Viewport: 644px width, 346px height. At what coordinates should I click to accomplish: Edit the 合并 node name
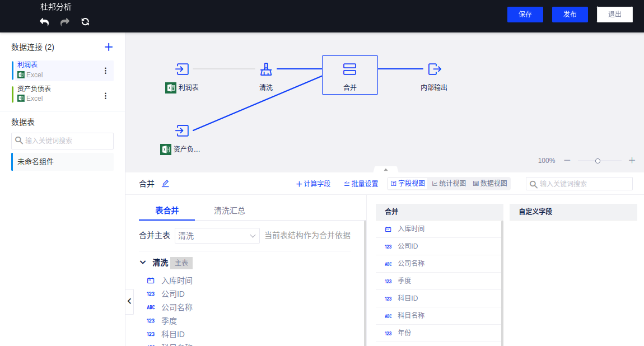(165, 184)
